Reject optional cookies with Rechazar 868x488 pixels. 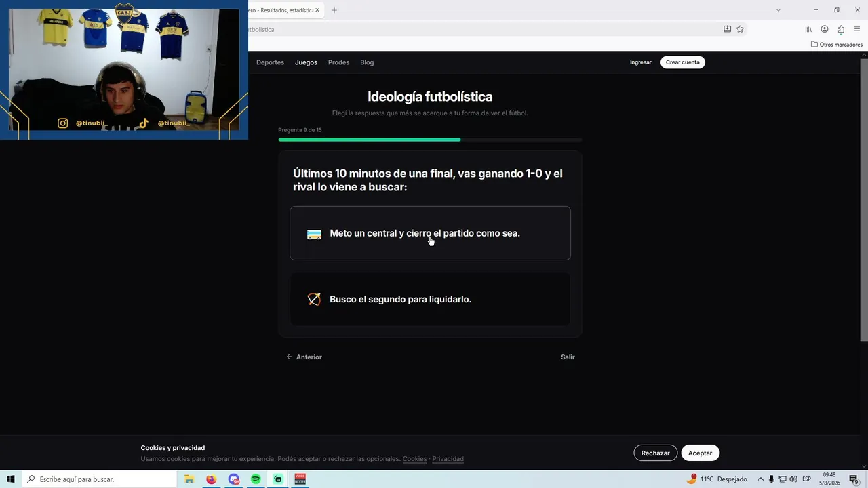(x=655, y=453)
